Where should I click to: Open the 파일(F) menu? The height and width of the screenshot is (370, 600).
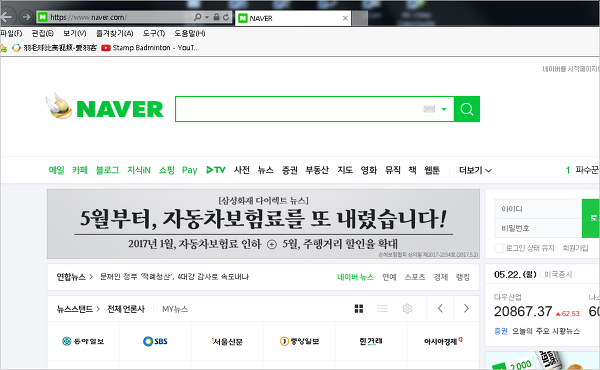[11, 33]
